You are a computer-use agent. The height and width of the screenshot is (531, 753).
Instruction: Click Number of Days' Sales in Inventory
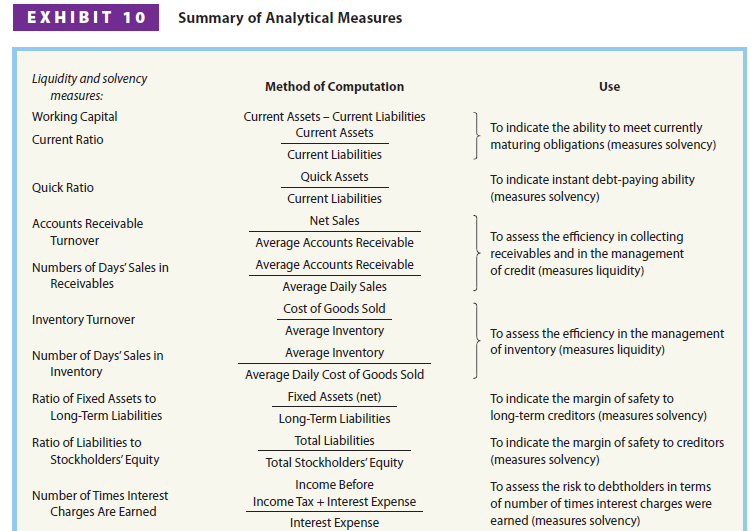(x=97, y=363)
